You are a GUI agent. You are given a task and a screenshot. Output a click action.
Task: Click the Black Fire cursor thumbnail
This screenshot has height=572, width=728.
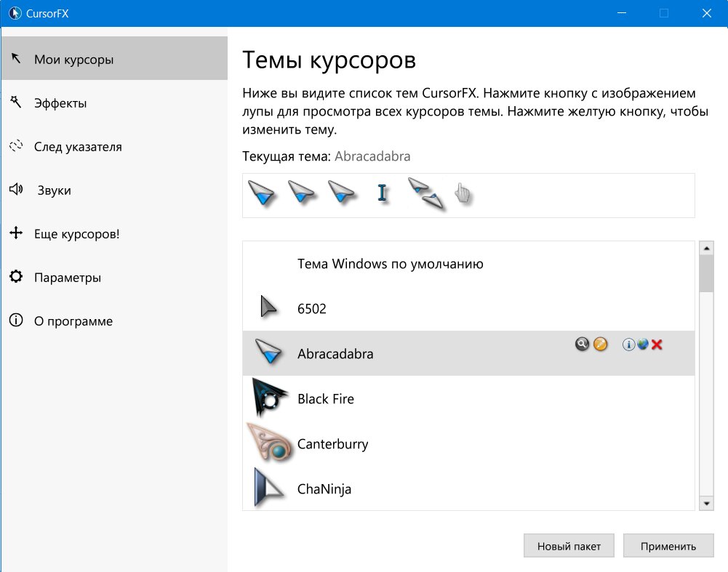[269, 398]
